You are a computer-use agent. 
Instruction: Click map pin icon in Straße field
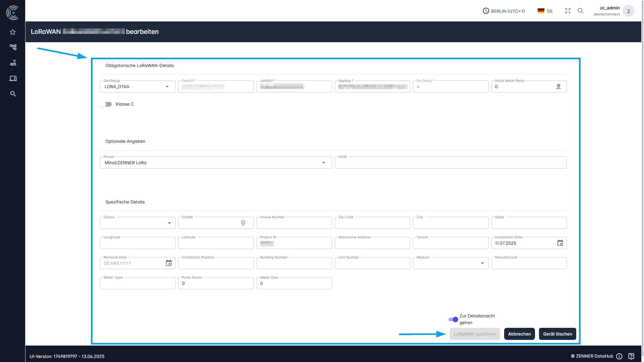[243, 223]
